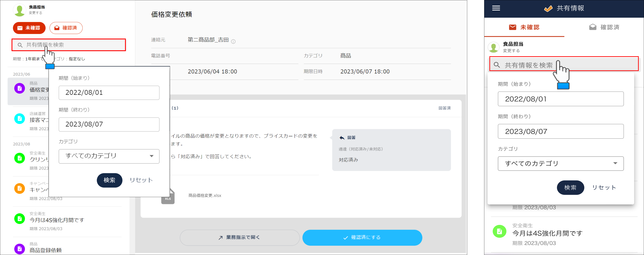Image resolution: width=644 pixels, height=255 pixels.
Task: Click the purple 価格変更 item icon
Action: point(20,89)
